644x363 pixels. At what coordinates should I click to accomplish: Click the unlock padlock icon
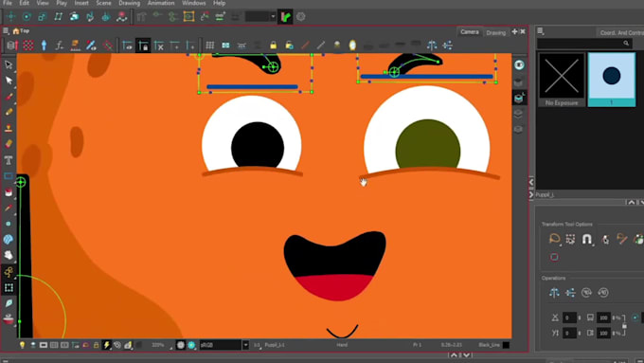(x=289, y=45)
